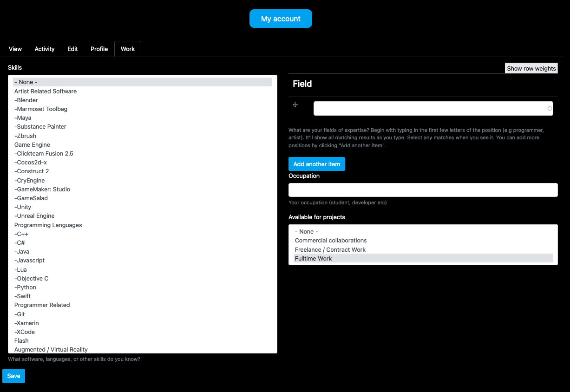Select Freelance / Contract Work option
The image size is (570, 392).
[x=423, y=250]
